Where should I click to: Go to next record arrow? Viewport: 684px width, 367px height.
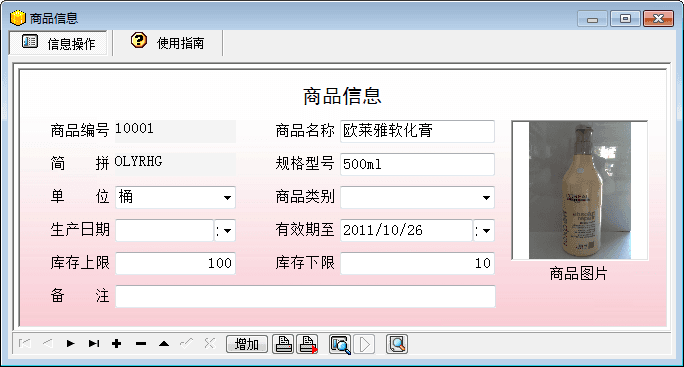click(71, 344)
